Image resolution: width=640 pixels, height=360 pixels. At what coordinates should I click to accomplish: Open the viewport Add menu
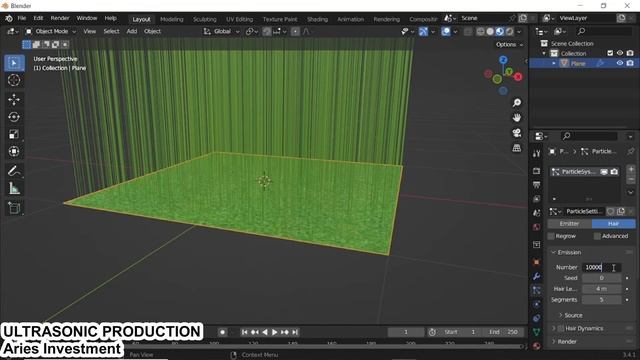click(131, 31)
